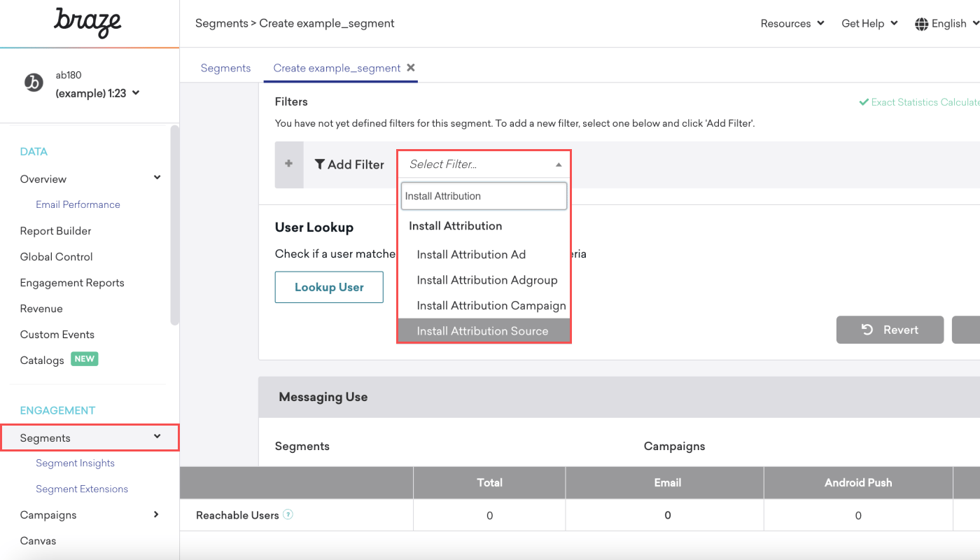Open Segment Insights
This screenshot has height=560, width=980.
pyautogui.click(x=75, y=463)
